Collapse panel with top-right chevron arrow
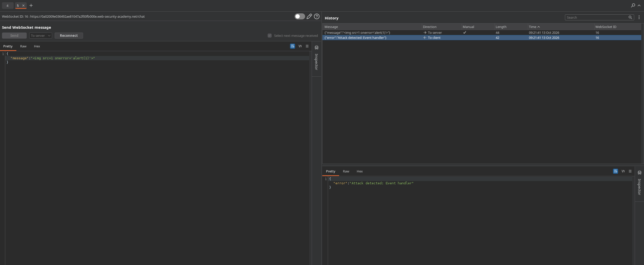644x265 pixels. (639, 5)
